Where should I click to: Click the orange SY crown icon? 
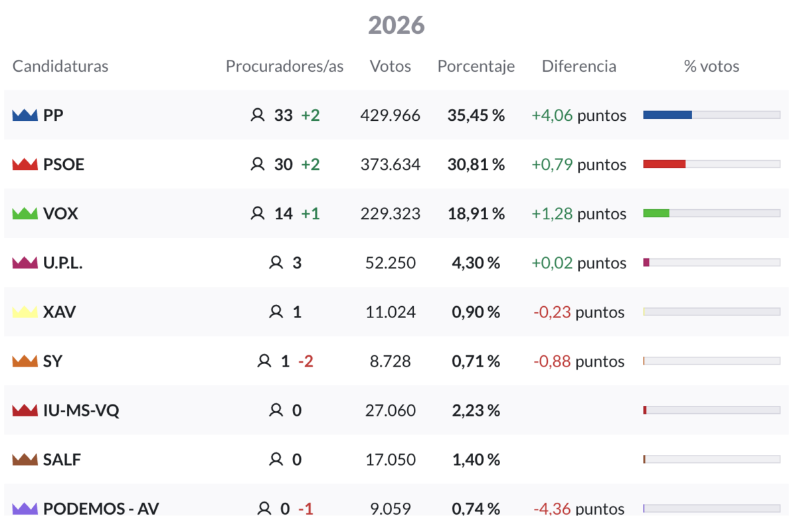click(x=25, y=361)
